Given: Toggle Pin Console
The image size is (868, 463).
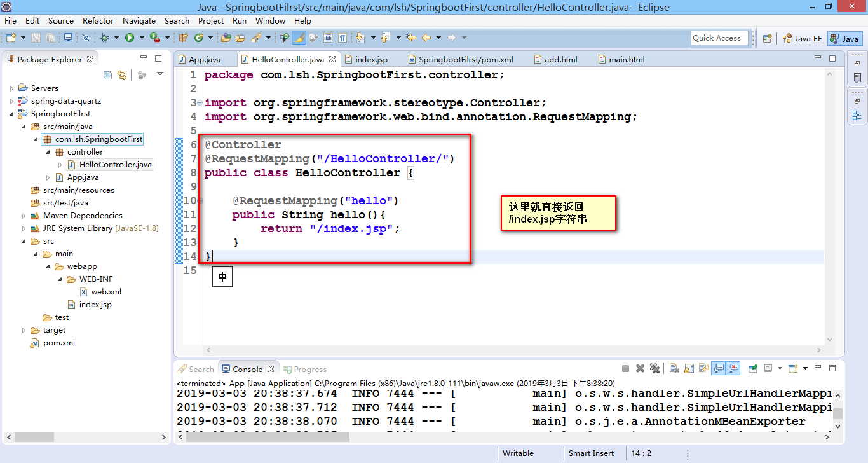Looking at the screenshot, I should coord(753,368).
